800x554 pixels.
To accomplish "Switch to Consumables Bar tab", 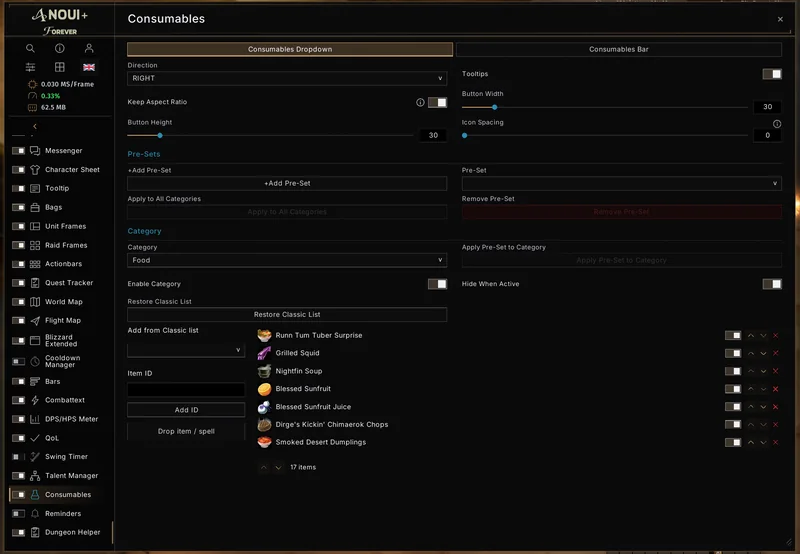I will tap(618, 49).
